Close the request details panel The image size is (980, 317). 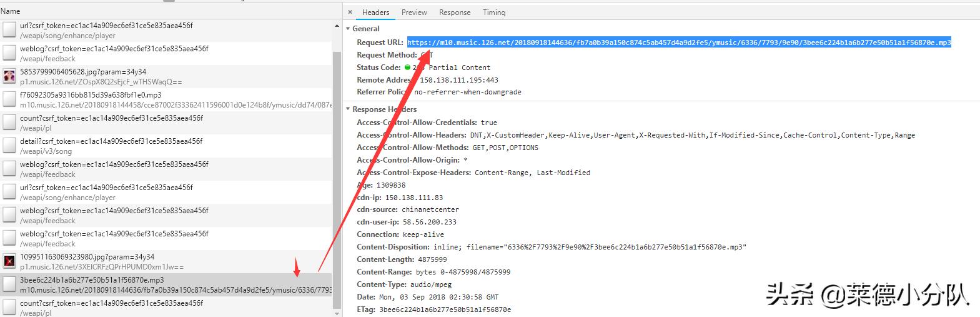pos(350,12)
